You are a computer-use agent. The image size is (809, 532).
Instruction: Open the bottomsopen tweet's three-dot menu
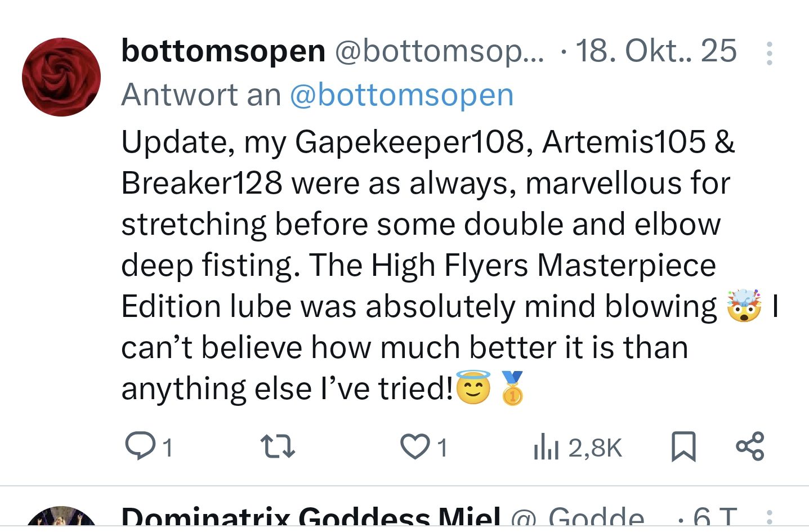(x=769, y=53)
